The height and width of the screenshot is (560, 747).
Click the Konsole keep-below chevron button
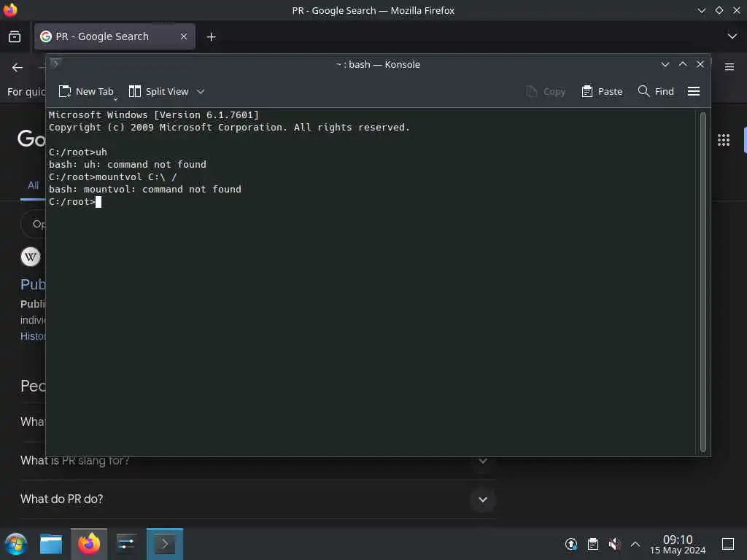click(665, 64)
